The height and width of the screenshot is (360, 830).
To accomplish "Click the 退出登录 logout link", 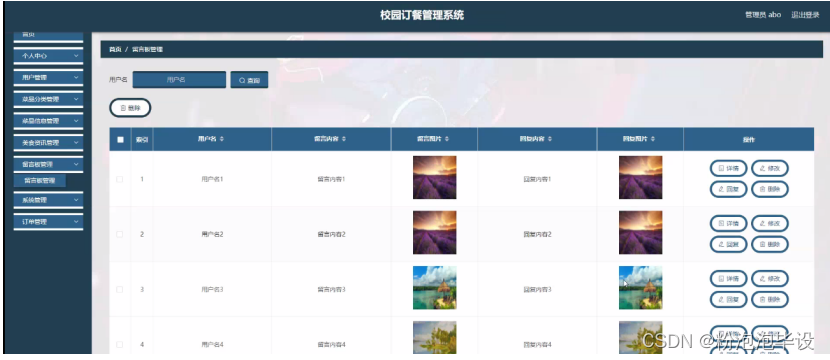I will point(805,15).
